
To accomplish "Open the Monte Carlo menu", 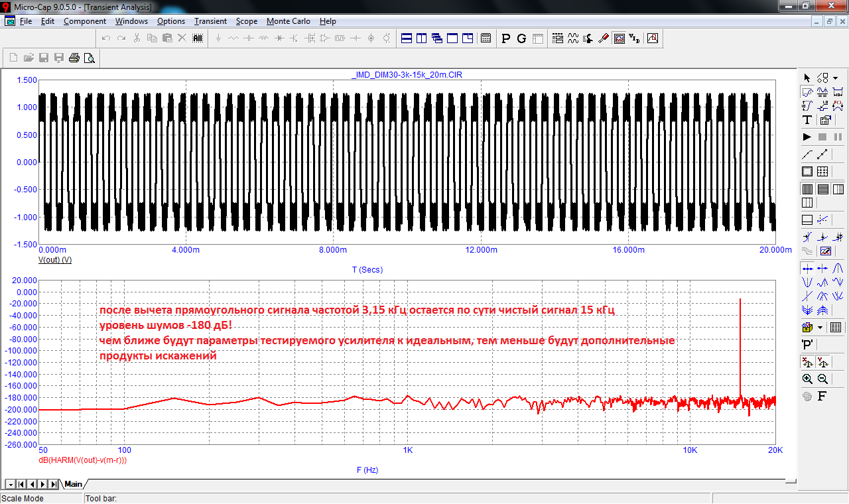I will click(288, 21).
